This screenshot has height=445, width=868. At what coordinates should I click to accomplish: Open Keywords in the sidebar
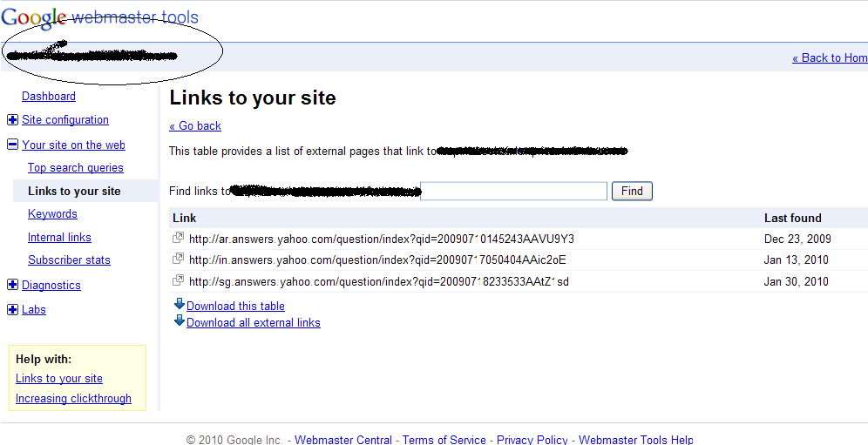click(x=52, y=214)
